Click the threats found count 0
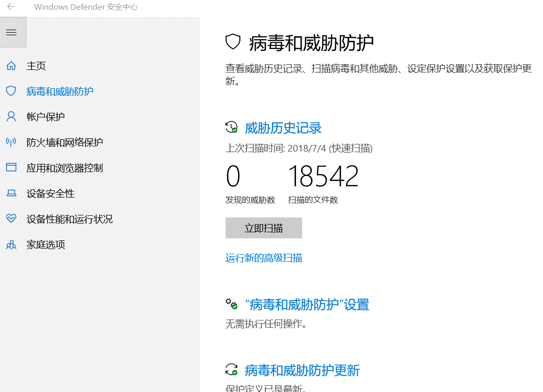This screenshot has width=543, height=392. point(233,176)
